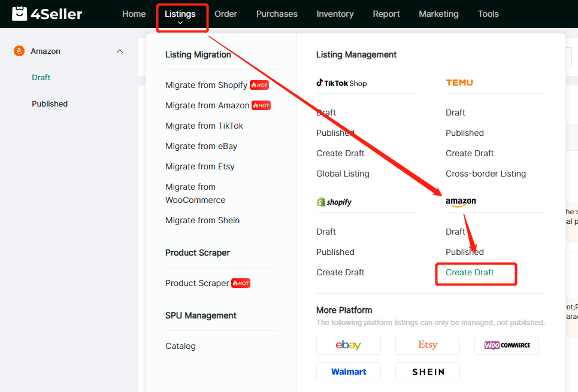Go to the Home tab
Screen dimensions: 578x392
pyautogui.click(x=134, y=14)
